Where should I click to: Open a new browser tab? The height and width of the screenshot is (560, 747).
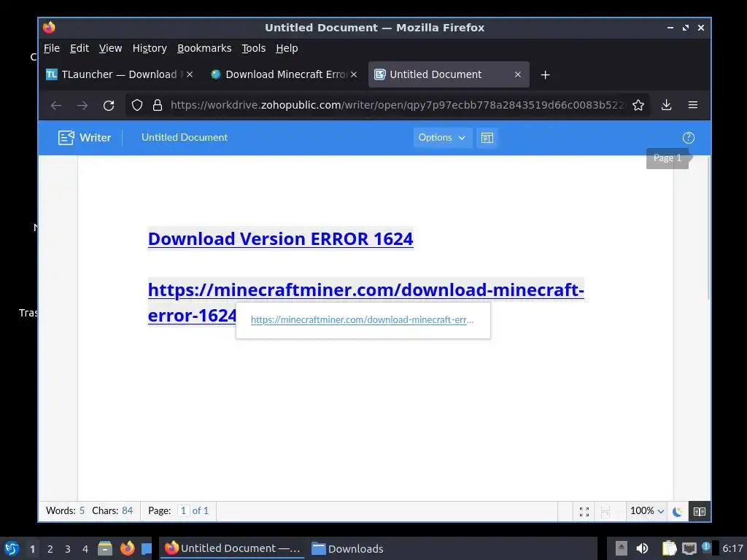546,75
